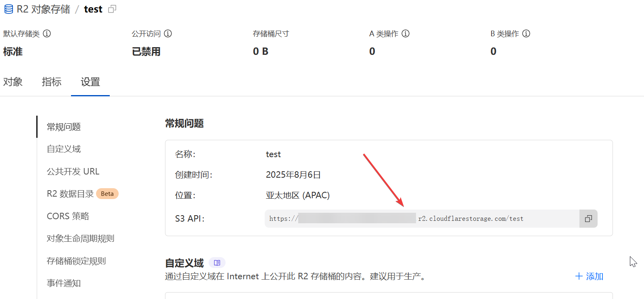Jump to 自定义域 in sidebar
Screen dimensions: 644x299
tap(64, 149)
